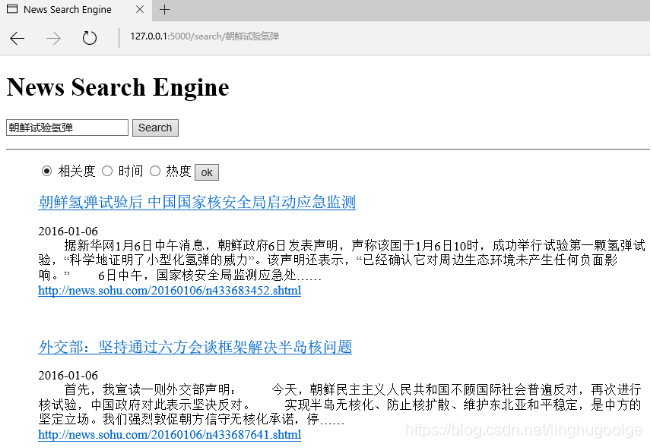Select the News Search Engine tab
This screenshot has width=652, height=448.
[76, 10]
